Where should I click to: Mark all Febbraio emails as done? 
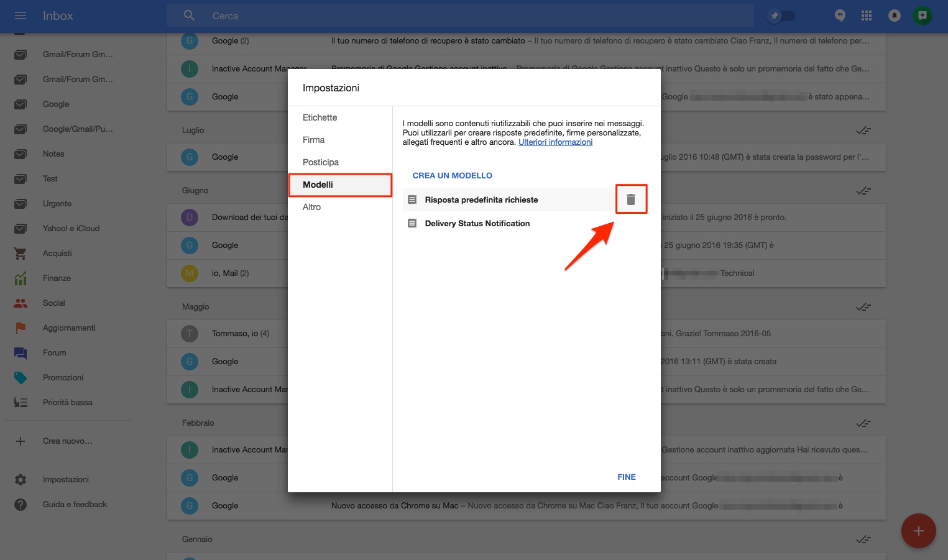pyautogui.click(x=863, y=423)
